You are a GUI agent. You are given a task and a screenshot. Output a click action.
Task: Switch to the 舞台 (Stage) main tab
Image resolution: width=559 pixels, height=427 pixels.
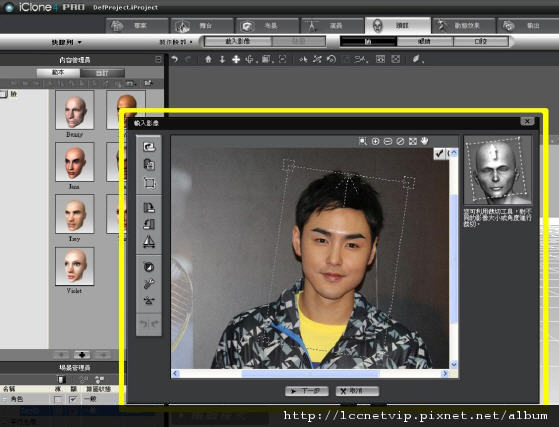[202, 26]
